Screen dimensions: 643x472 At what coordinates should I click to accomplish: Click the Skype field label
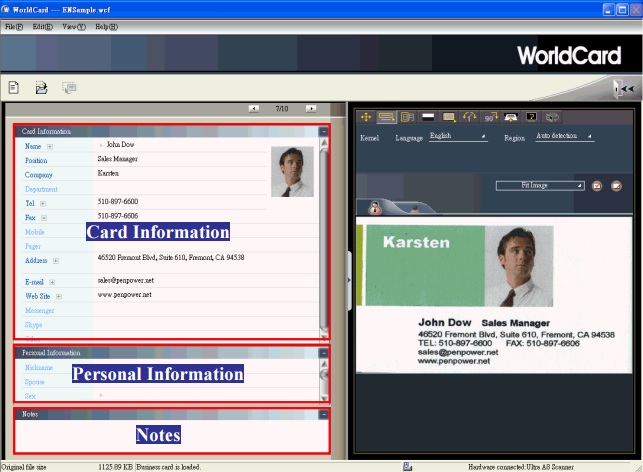(33, 325)
